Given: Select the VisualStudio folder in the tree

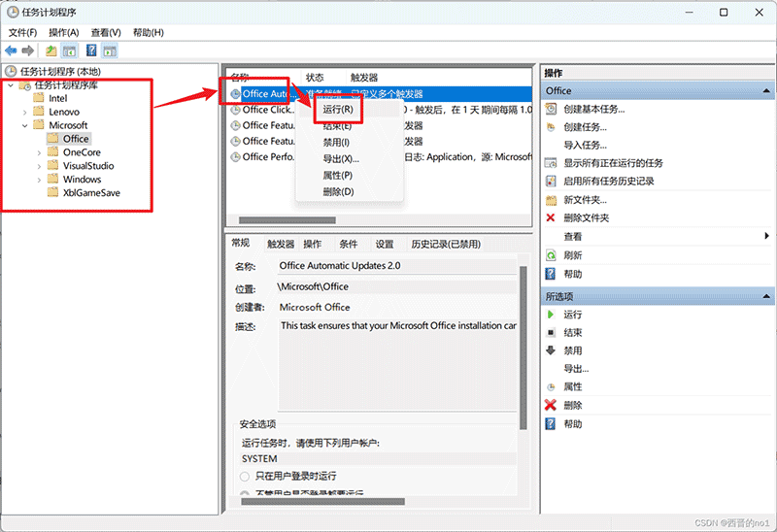Looking at the screenshot, I should click(x=88, y=166).
